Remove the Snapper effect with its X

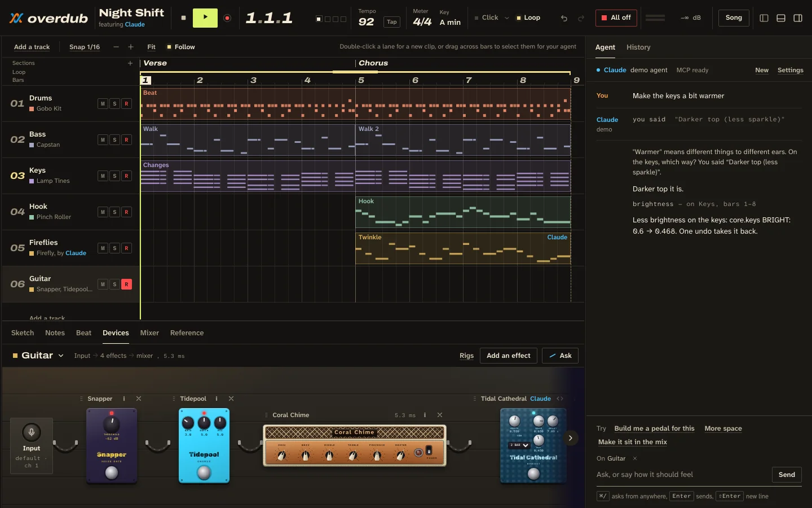click(x=139, y=398)
